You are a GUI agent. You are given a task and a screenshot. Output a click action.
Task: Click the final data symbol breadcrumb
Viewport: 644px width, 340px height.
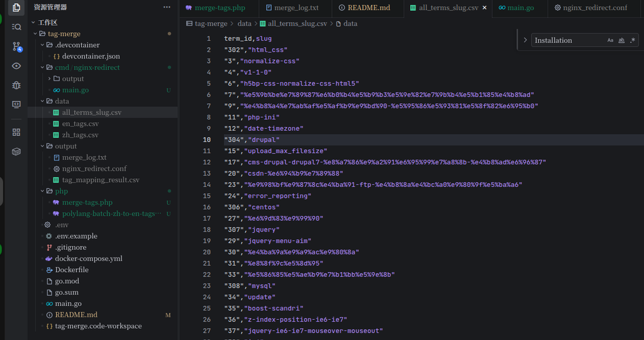click(350, 24)
